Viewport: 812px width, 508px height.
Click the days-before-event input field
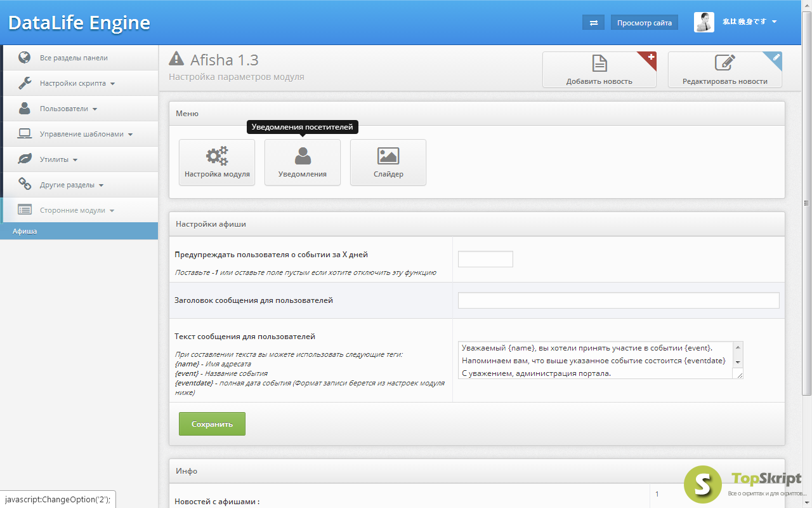pos(485,259)
